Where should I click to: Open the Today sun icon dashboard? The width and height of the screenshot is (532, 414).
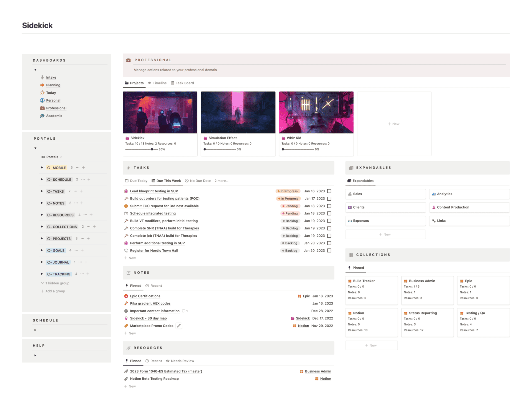tap(42, 93)
